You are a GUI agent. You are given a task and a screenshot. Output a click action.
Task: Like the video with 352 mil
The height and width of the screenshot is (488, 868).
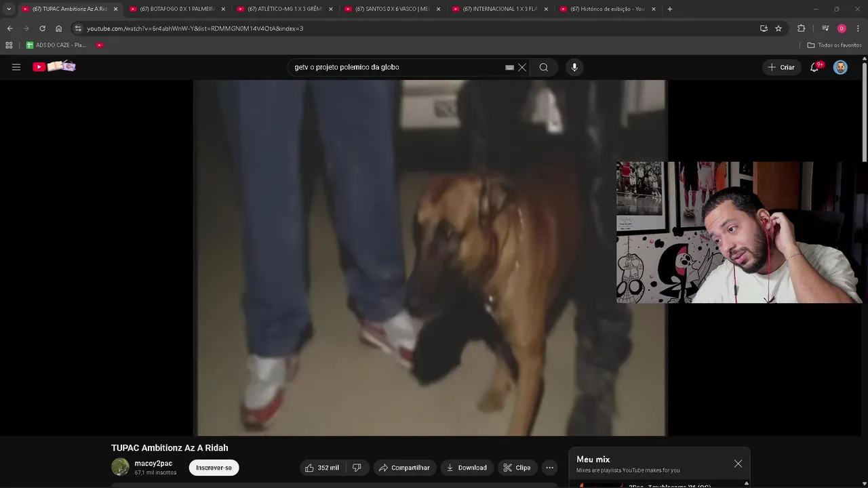point(322,468)
